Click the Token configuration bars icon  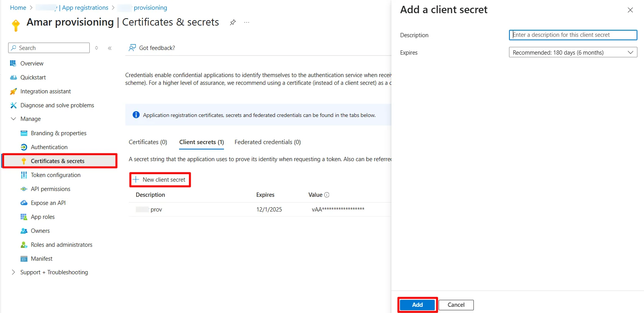(24, 175)
